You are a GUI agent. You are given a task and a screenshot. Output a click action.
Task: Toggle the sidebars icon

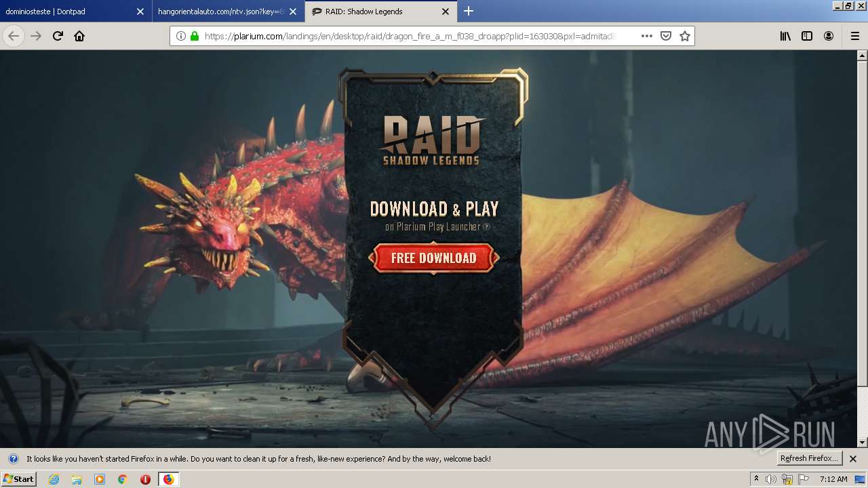pyautogui.click(x=807, y=36)
